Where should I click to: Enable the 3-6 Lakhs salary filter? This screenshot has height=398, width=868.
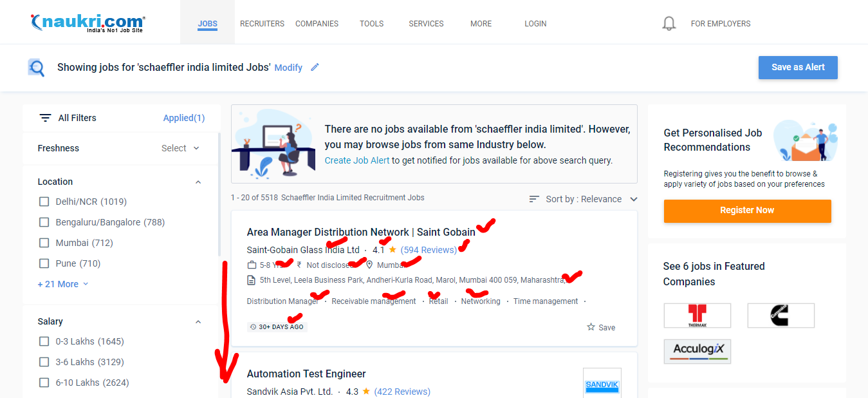[44, 362]
